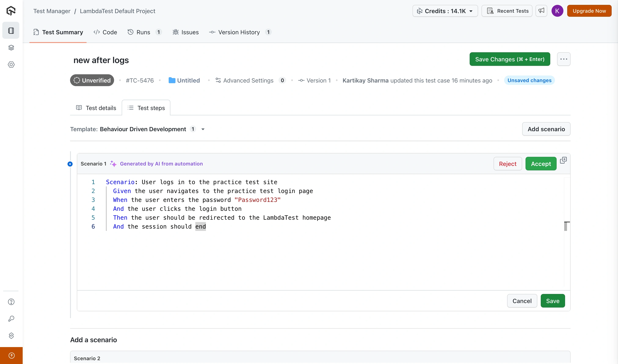Click the editor vertical scrollbar marker
Image resolution: width=618 pixels, height=364 pixels.
coord(566,226)
